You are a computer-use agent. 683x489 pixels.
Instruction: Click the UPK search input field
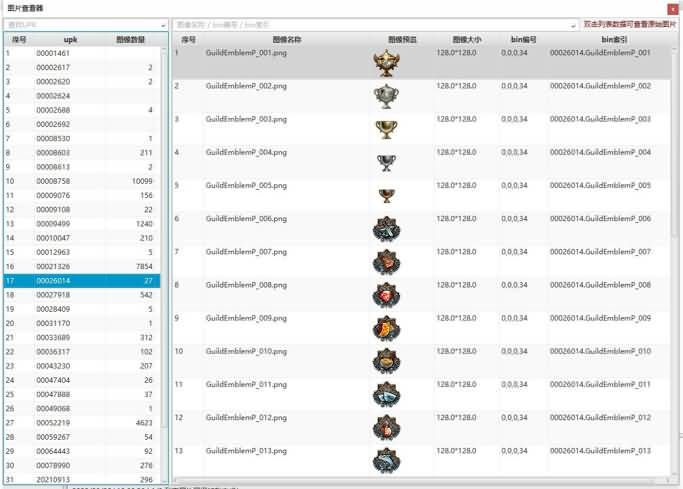(x=80, y=24)
